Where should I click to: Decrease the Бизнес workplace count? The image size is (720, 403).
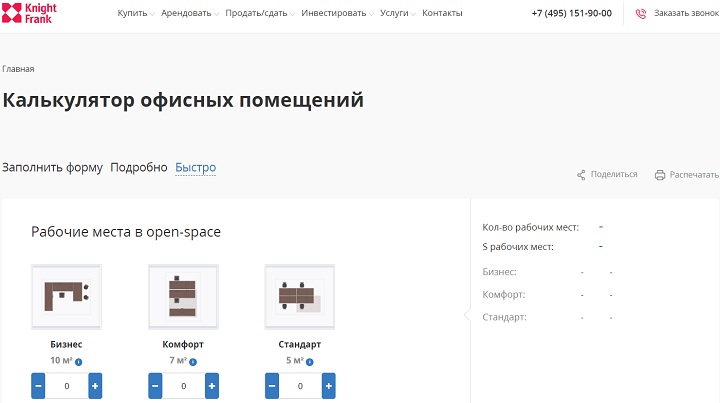(38, 386)
